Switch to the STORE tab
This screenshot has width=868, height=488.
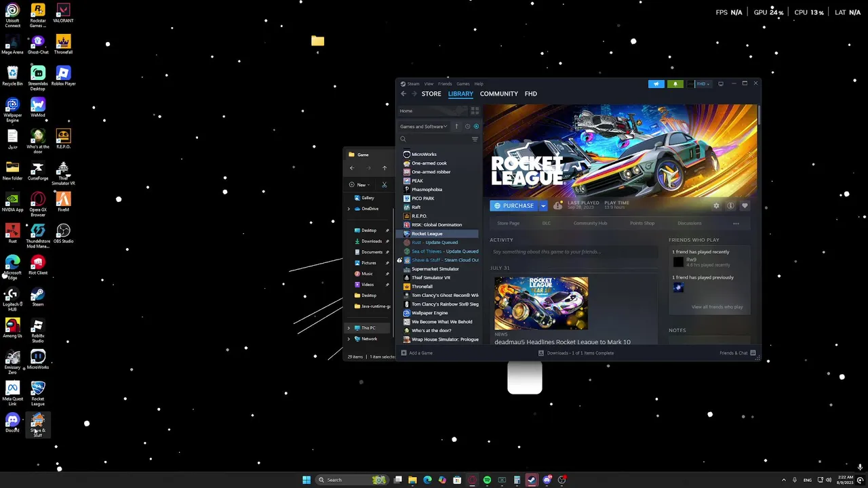pos(431,94)
